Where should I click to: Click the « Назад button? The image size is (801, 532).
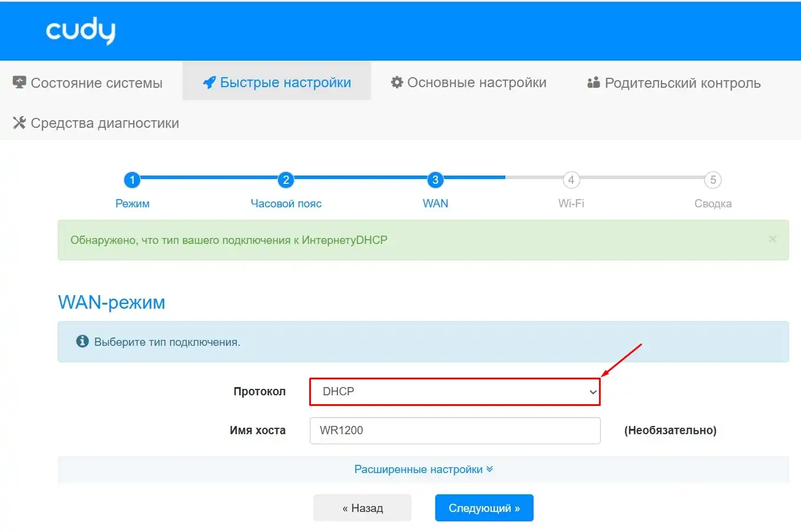[x=362, y=508]
